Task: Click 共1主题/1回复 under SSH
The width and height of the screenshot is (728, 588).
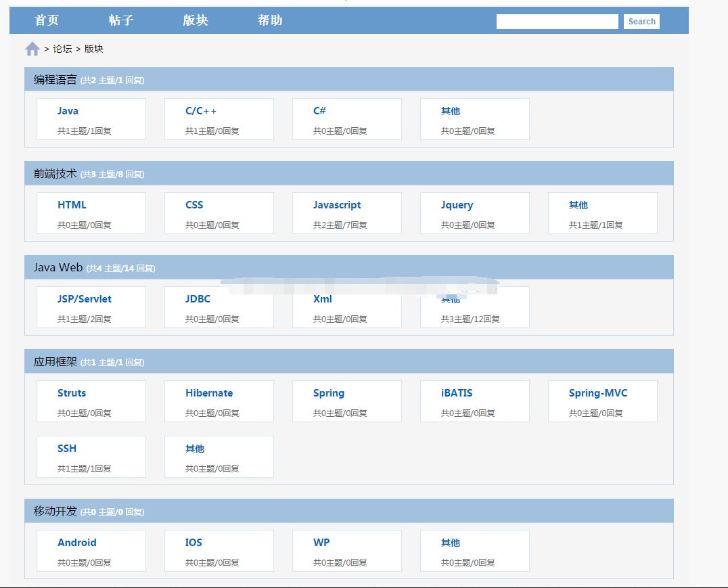Action: [x=85, y=469]
